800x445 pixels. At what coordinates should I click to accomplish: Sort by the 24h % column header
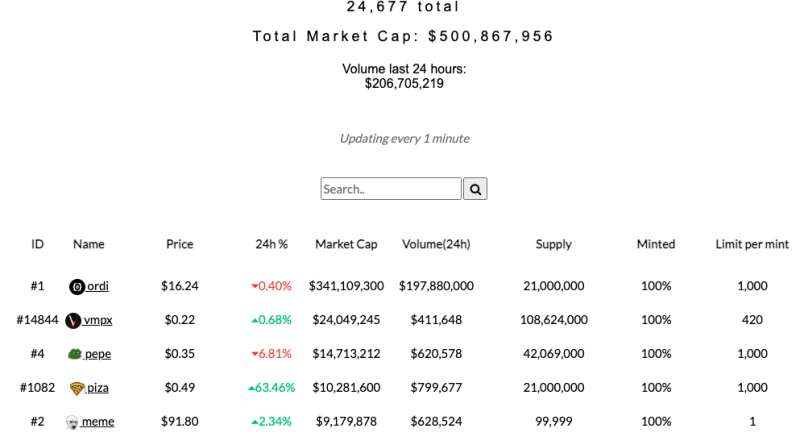(x=271, y=244)
